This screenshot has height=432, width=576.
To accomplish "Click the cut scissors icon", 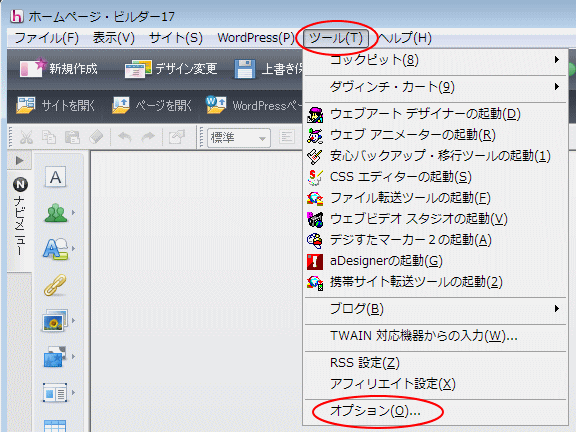I will [x=26, y=137].
